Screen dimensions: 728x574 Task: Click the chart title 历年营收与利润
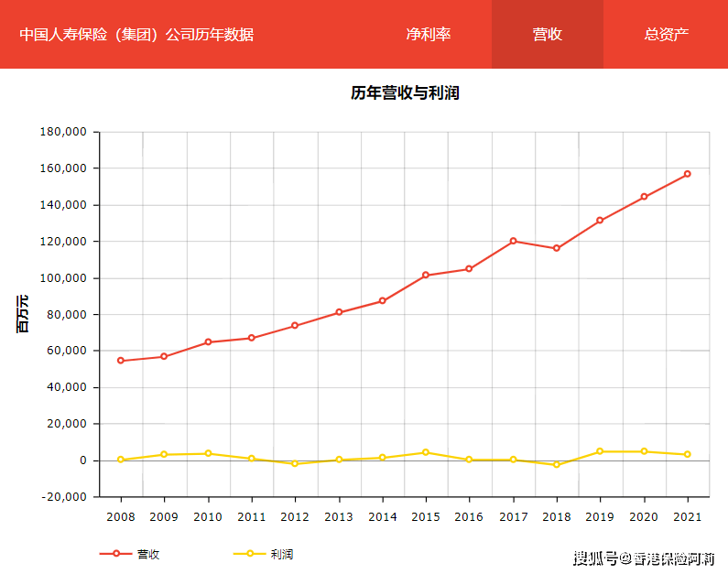[x=405, y=92]
